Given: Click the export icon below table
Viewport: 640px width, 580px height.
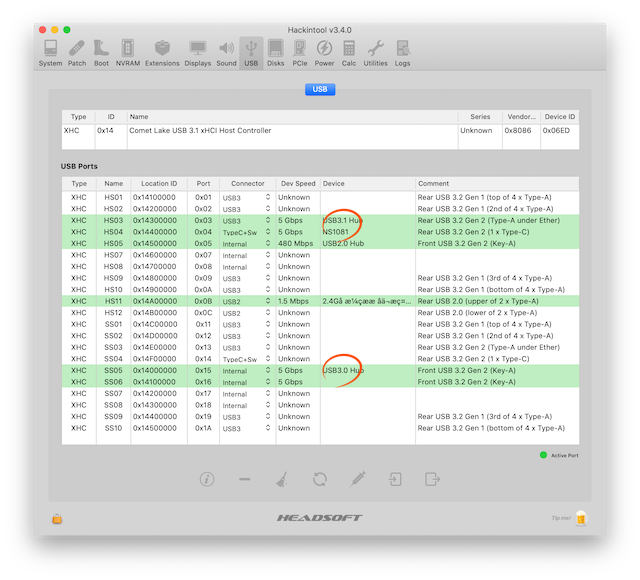Looking at the screenshot, I should click(x=432, y=479).
